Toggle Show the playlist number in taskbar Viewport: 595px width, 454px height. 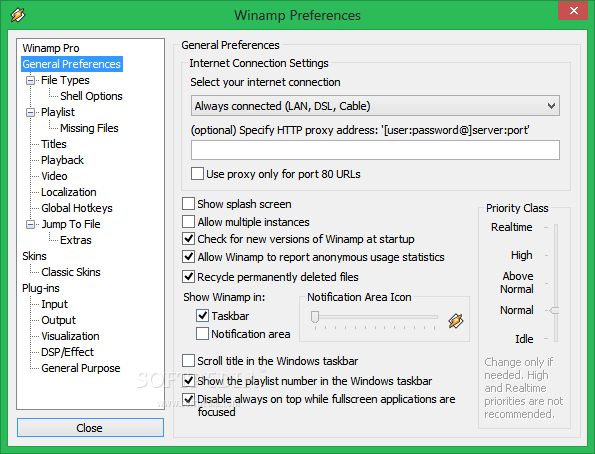point(189,381)
